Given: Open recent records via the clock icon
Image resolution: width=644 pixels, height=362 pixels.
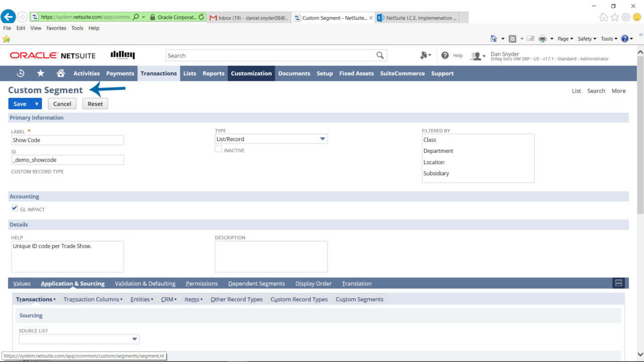Looking at the screenshot, I should pos(20,73).
